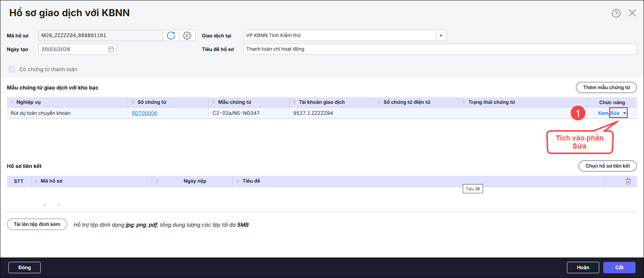Screen dimensions: 644x278
Task: Click Tải lên tệp đính kèm button
Action: point(37,224)
